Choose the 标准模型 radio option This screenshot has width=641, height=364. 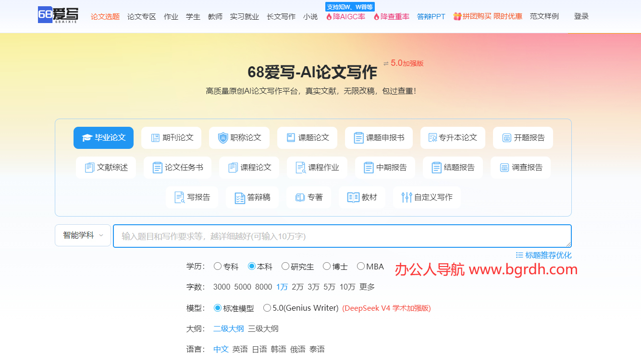(218, 308)
